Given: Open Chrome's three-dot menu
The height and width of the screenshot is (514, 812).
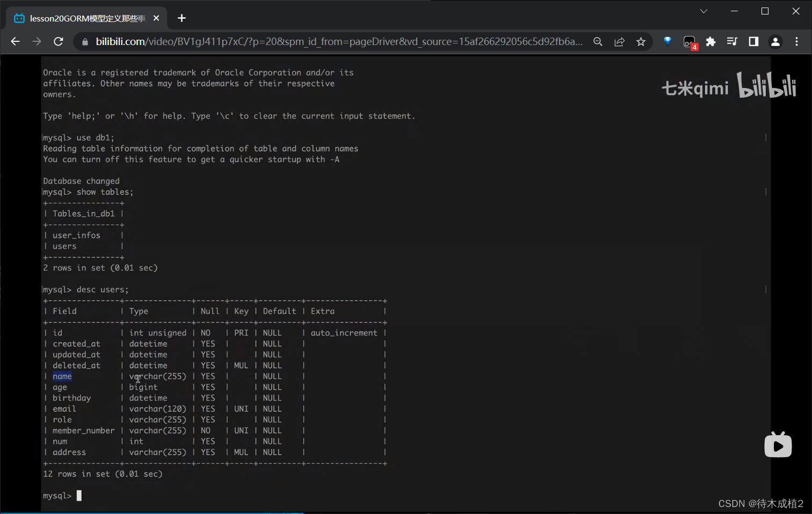Looking at the screenshot, I should [796, 41].
